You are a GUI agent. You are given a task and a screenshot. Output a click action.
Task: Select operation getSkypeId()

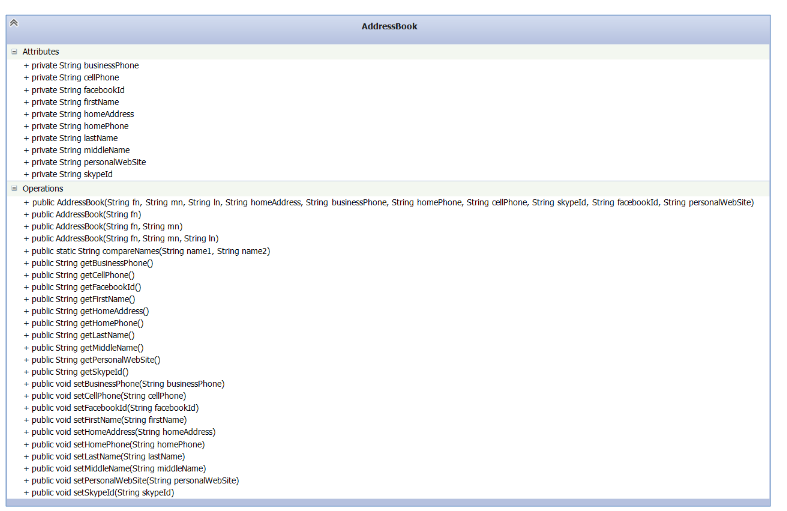point(76,372)
